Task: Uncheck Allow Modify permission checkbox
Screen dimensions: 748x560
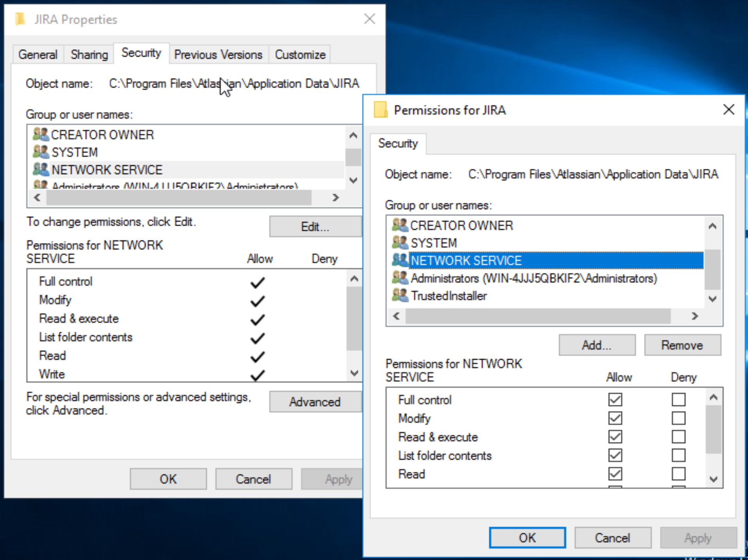Action: pyautogui.click(x=615, y=418)
